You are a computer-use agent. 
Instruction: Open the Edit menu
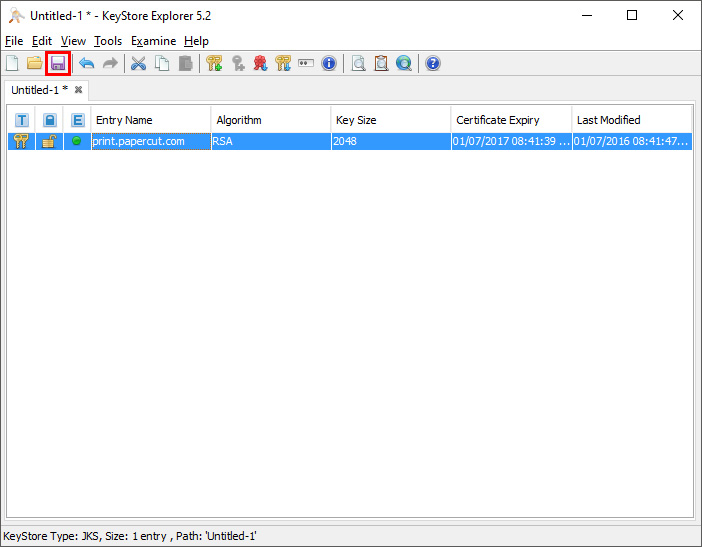click(x=42, y=41)
